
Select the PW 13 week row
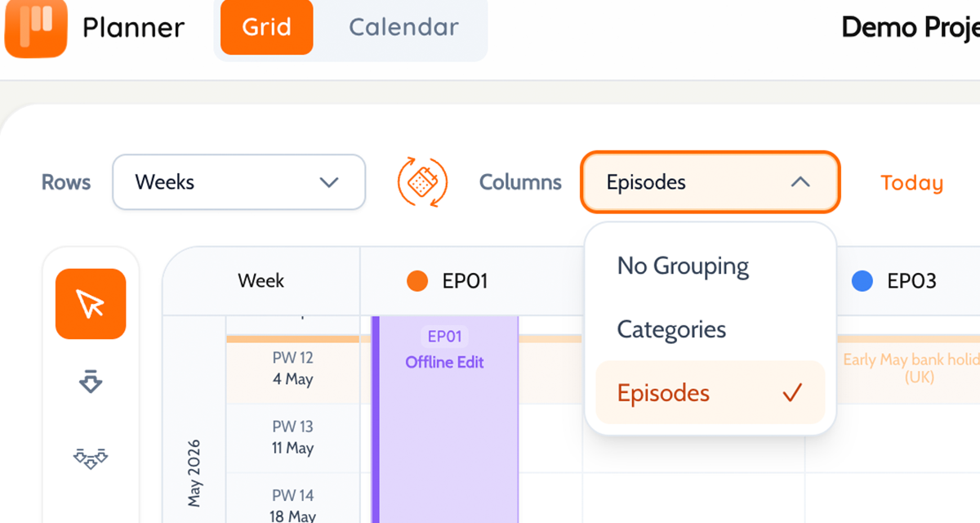[292, 437]
